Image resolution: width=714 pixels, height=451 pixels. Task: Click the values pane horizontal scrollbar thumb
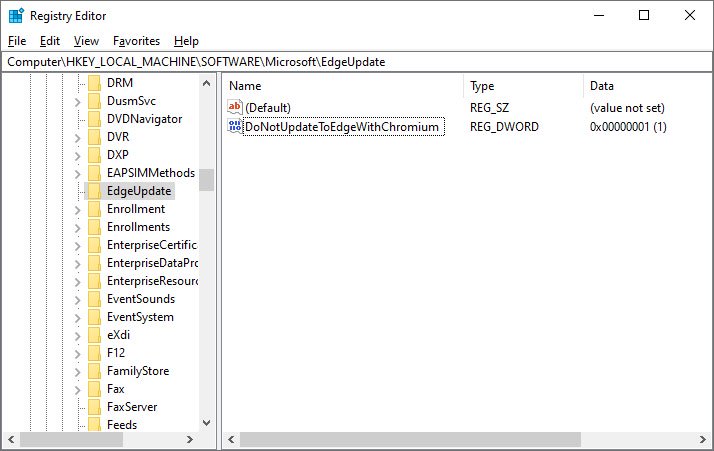click(410, 440)
